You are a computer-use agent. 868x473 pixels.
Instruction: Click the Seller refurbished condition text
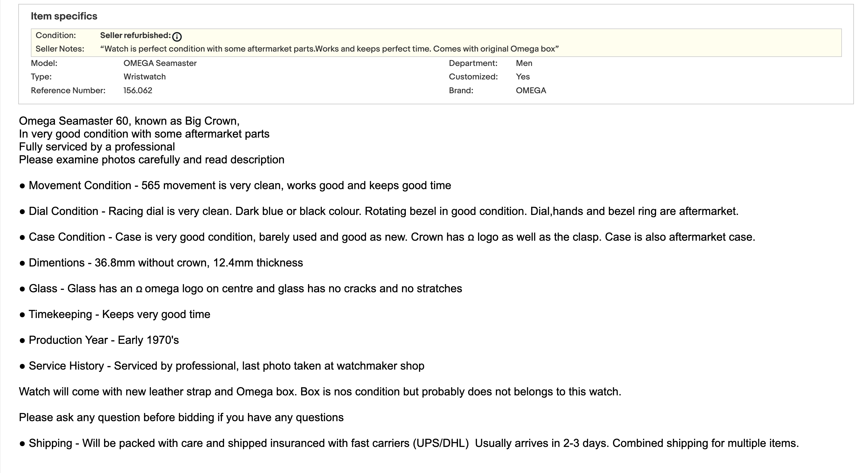pyautogui.click(x=135, y=35)
